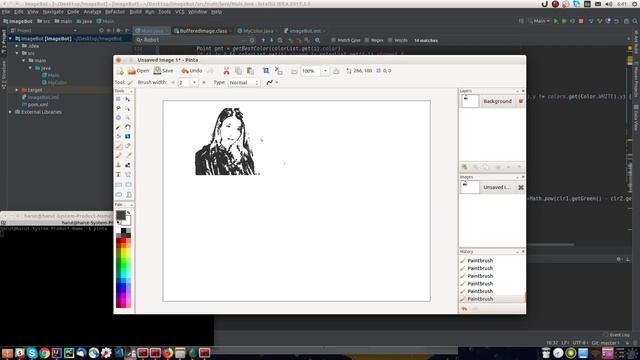Click the primary color swatch
This screenshot has height=360, width=640.
(x=121, y=215)
